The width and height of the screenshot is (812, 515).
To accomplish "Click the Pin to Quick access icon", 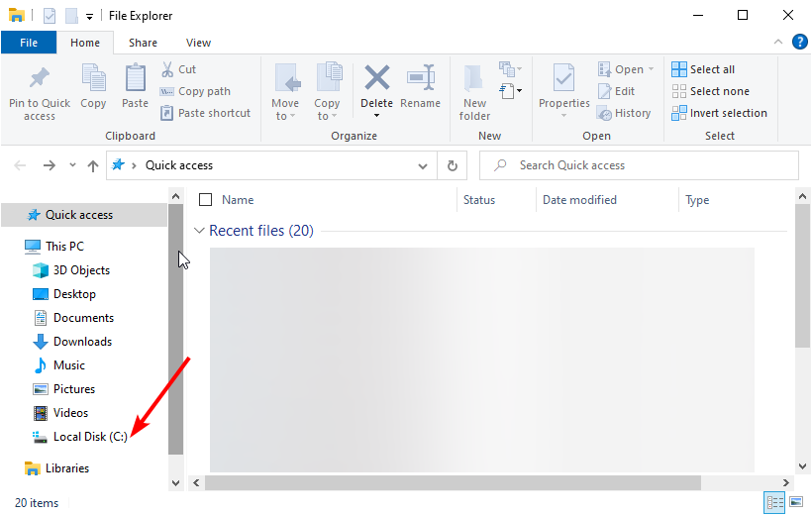I will (40, 78).
